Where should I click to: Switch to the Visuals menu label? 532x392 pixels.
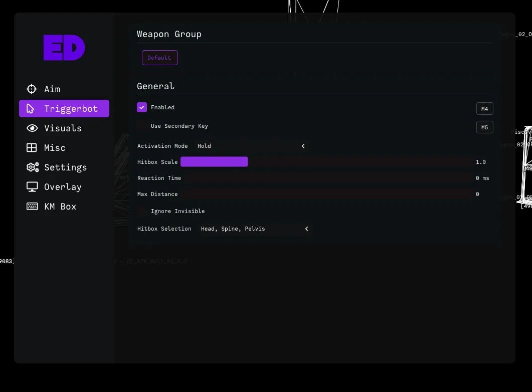click(x=63, y=128)
